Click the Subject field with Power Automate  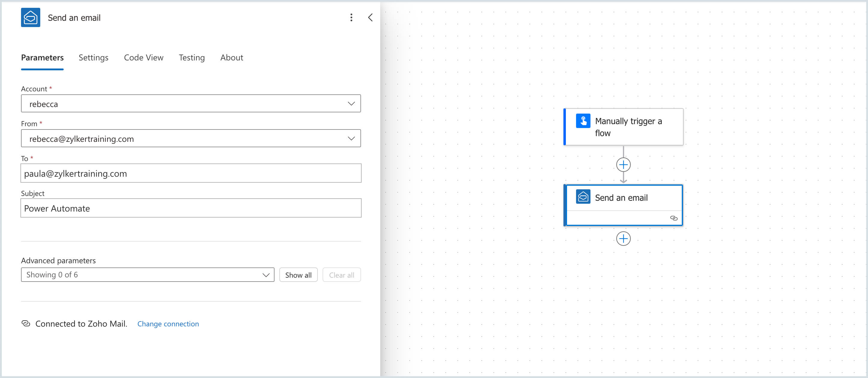[x=191, y=209]
